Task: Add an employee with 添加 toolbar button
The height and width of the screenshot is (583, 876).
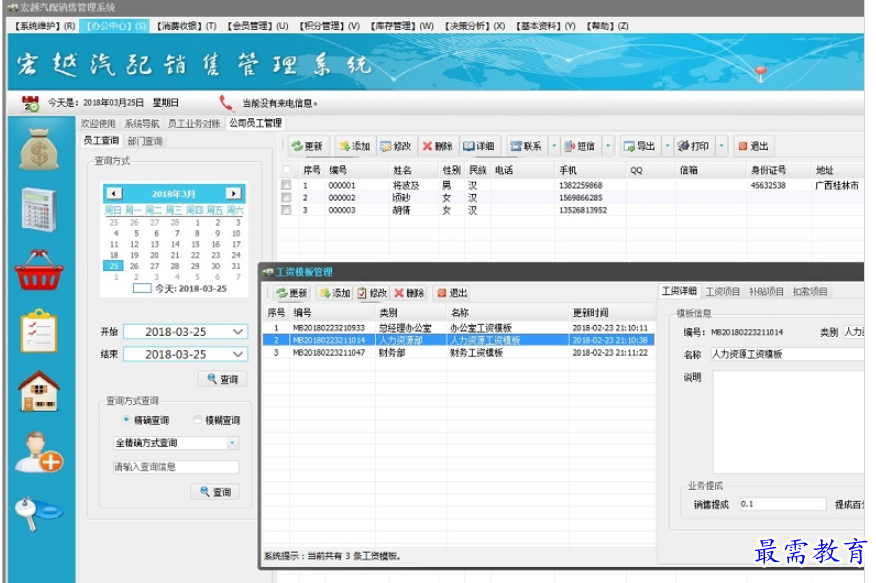Action: (x=354, y=146)
